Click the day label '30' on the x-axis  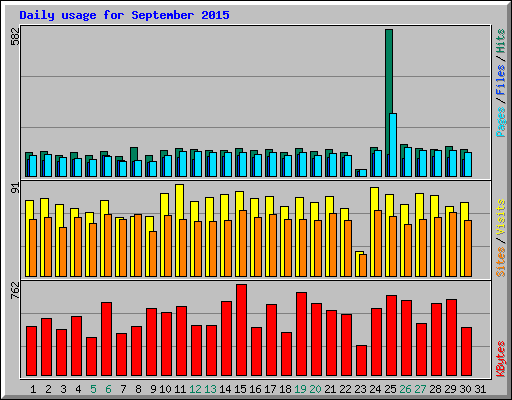(x=465, y=389)
